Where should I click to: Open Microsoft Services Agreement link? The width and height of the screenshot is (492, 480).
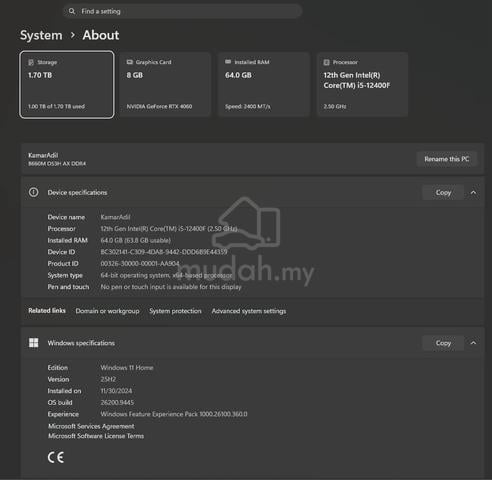91,426
